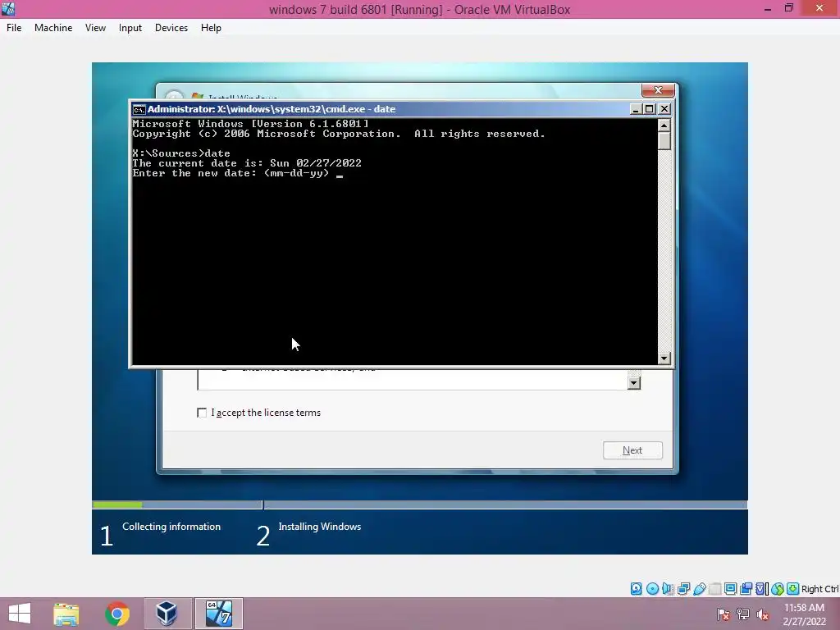This screenshot has height=630, width=840.
Task: Click the Next button in installer
Action: [x=632, y=450]
